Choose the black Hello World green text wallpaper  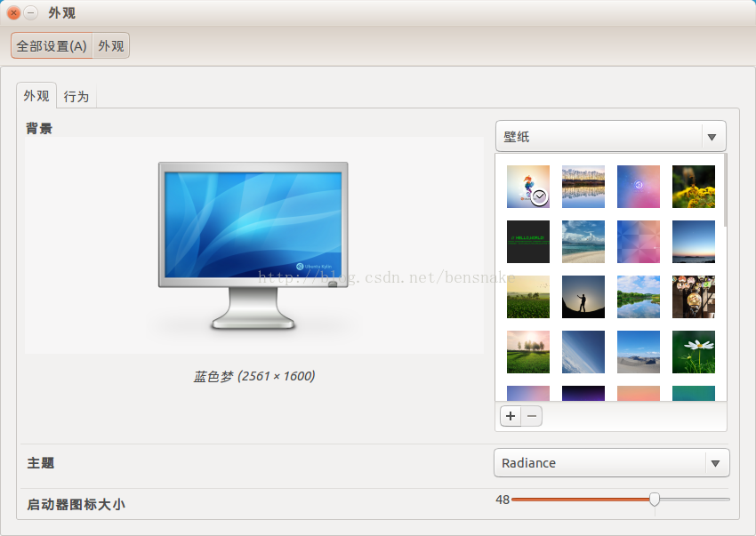click(x=528, y=242)
